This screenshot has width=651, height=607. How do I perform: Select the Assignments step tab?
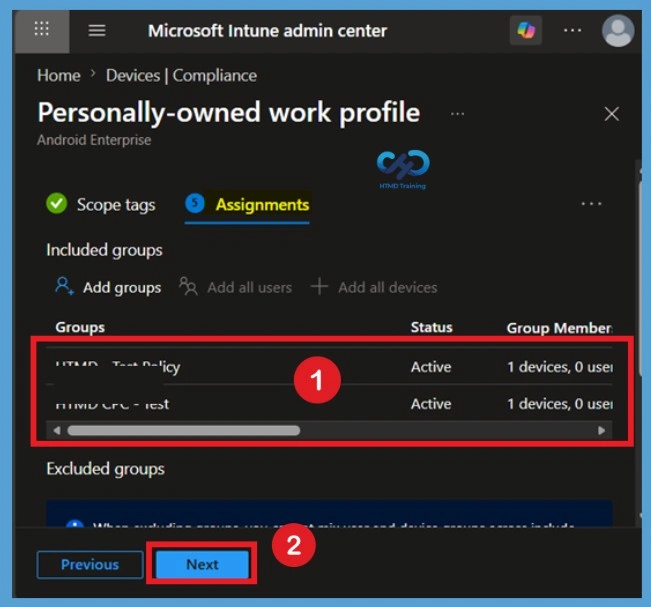point(247,204)
